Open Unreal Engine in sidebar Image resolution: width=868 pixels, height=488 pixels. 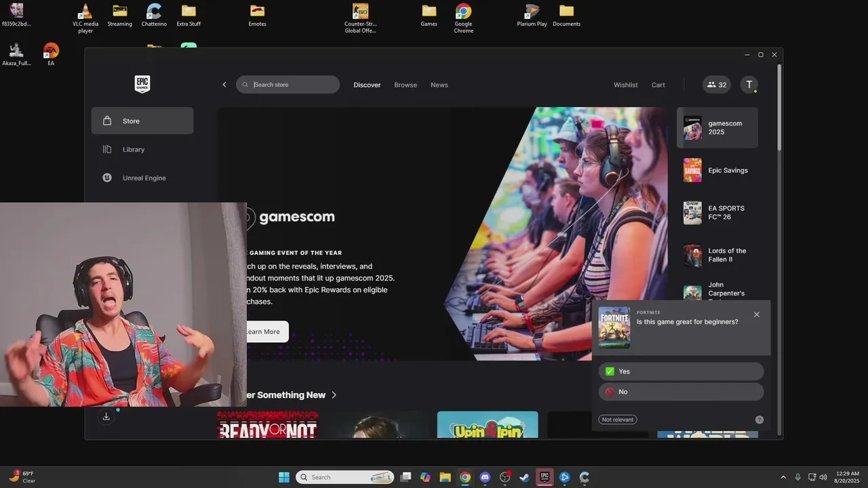pyautogui.click(x=142, y=178)
